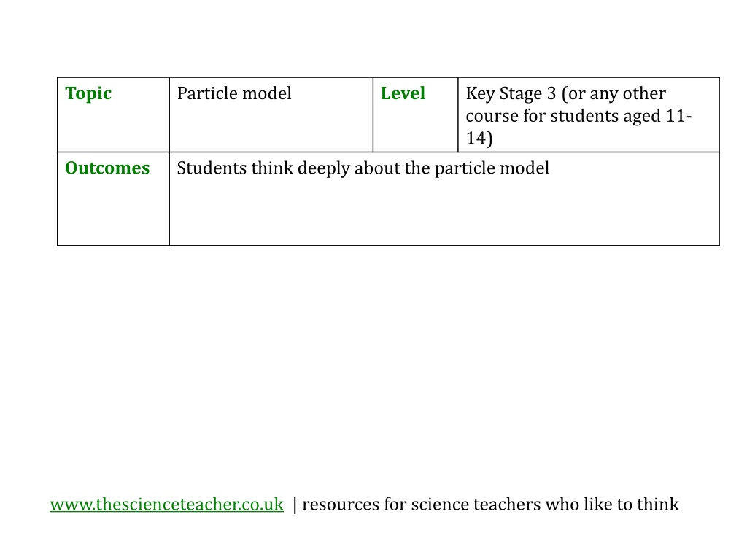Click the resources for science teachers tagline
The height and width of the screenshot is (560, 747).
click(490, 505)
